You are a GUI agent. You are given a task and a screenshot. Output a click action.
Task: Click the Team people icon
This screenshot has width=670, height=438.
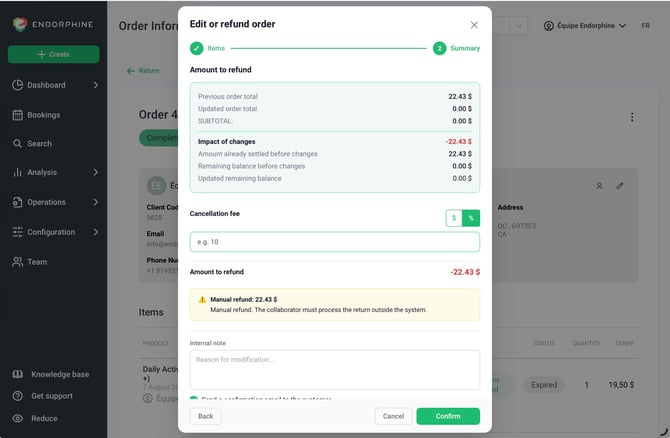[18, 262]
